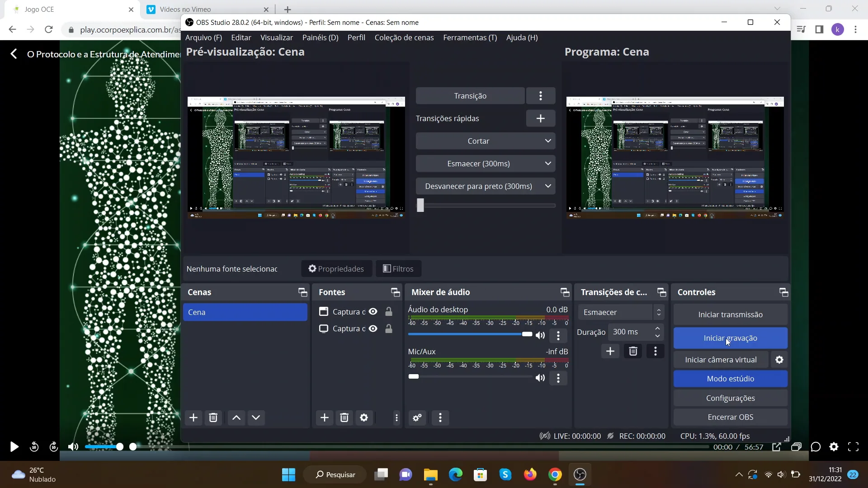The image size is (868, 488).
Task: Move scene down with arrow icon
Action: coord(256,418)
